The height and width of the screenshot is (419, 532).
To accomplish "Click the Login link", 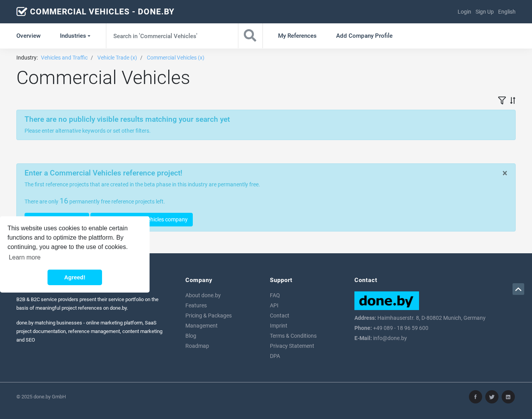I will [x=464, y=12].
